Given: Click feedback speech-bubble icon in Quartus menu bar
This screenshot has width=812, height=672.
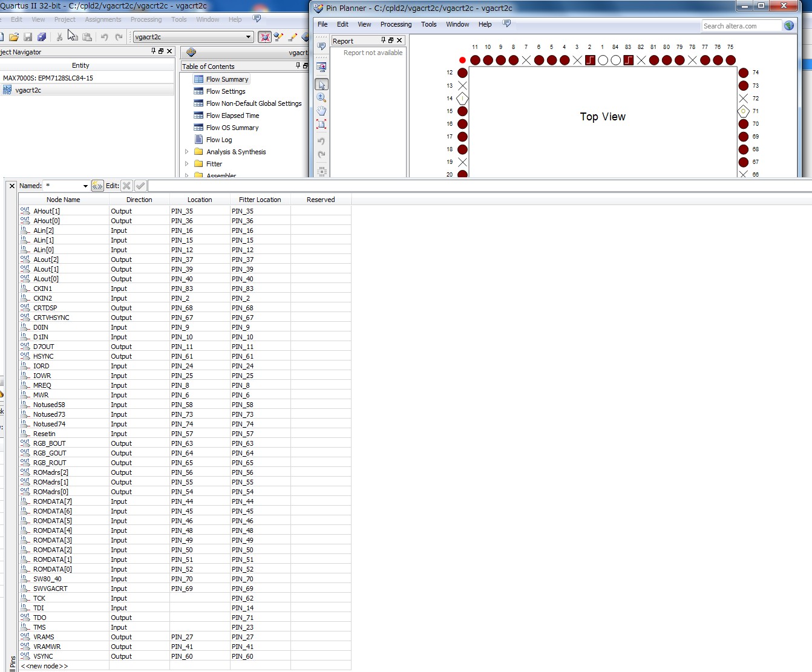Looking at the screenshot, I should point(257,19).
